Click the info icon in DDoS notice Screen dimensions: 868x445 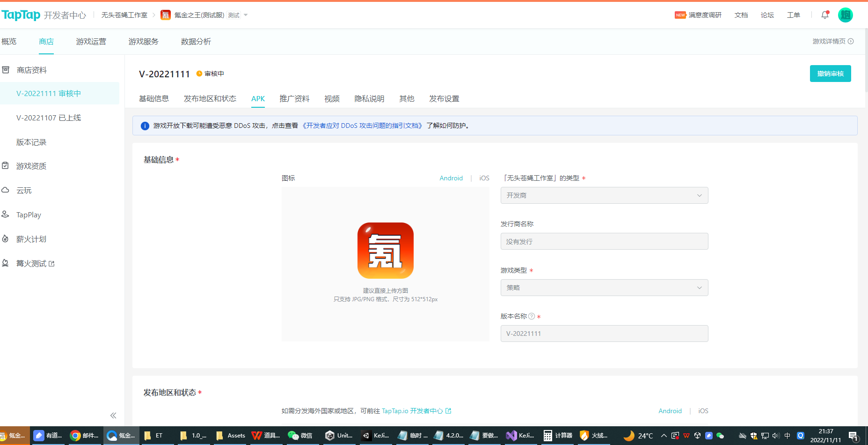tap(145, 126)
